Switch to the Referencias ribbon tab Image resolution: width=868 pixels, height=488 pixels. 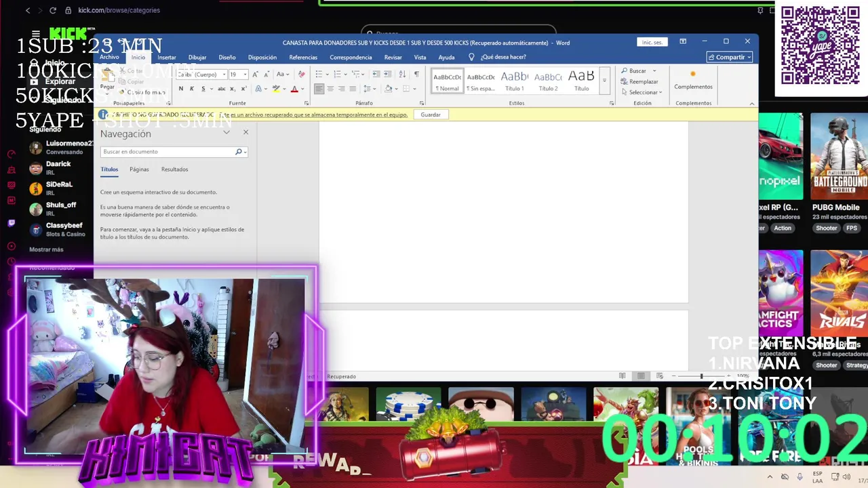pyautogui.click(x=303, y=58)
